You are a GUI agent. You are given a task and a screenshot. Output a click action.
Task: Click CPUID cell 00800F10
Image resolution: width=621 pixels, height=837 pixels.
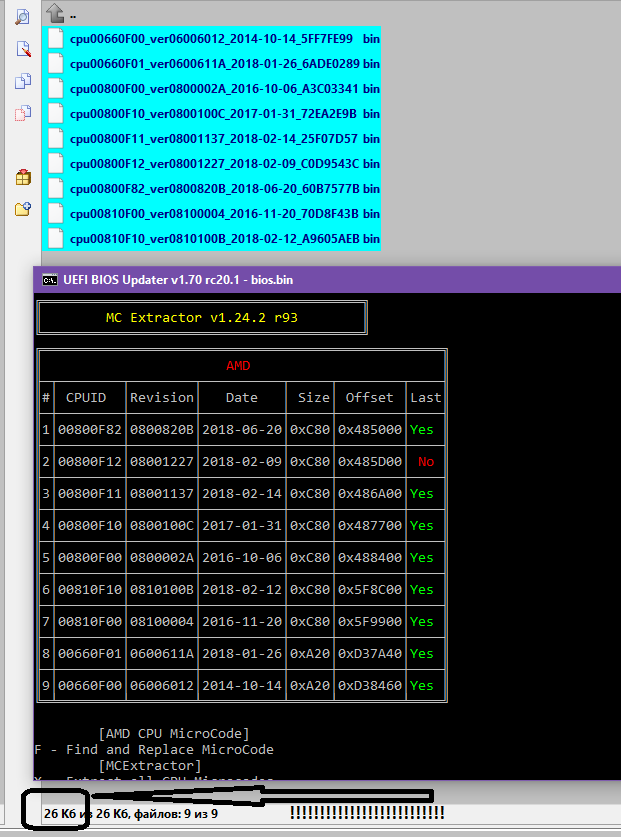pos(90,526)
